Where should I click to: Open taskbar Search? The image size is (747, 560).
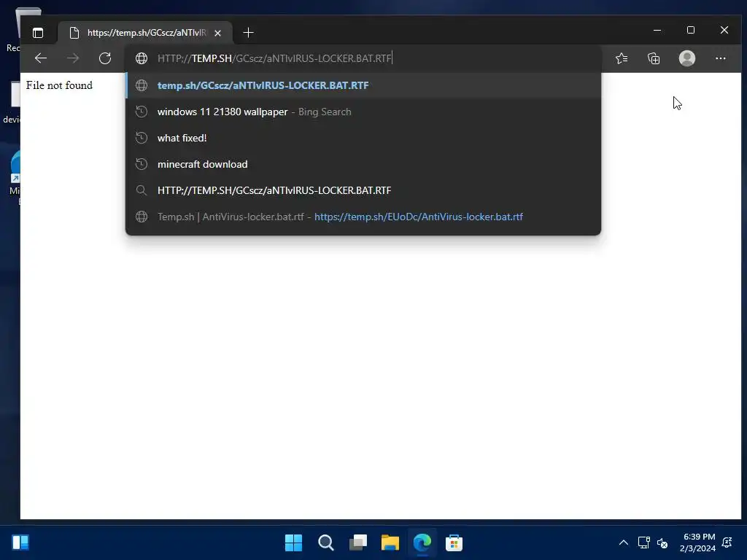coord(326,542)
